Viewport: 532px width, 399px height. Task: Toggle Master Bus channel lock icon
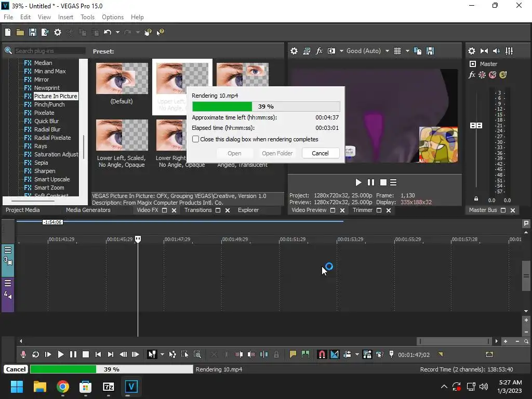coord(476,199)
